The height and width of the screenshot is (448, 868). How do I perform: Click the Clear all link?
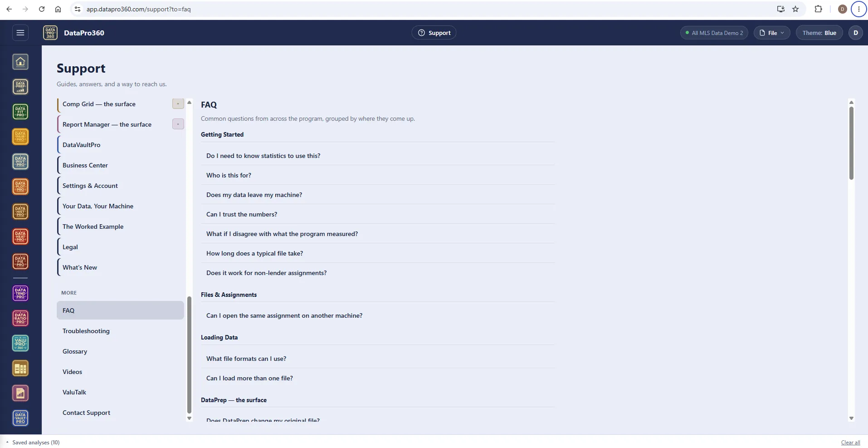click(x=850, y=443)
